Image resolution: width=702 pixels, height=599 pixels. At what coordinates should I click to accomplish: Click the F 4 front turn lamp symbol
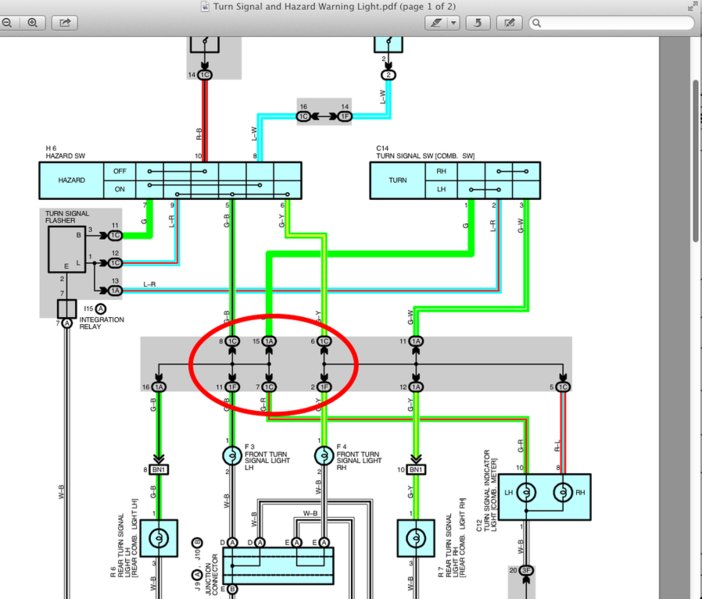point(324,456)
